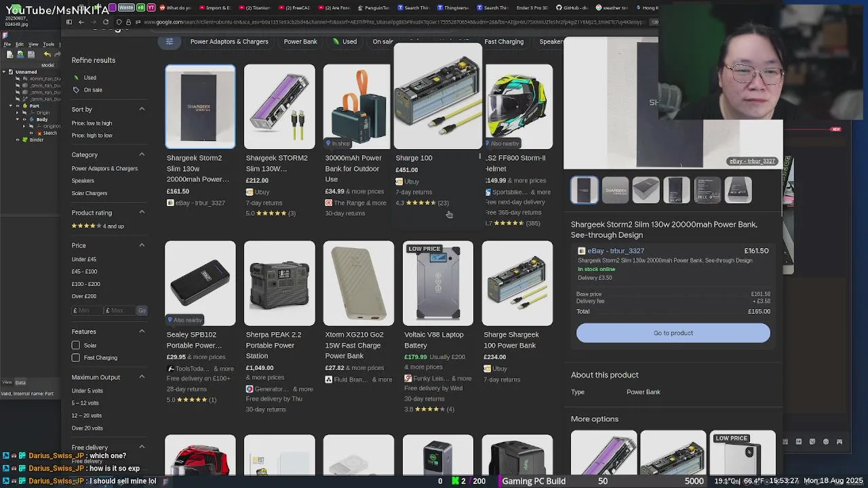
Task: Click the 'Waste' bookmark badge in tab bar
Action: [x=126, y=7]
